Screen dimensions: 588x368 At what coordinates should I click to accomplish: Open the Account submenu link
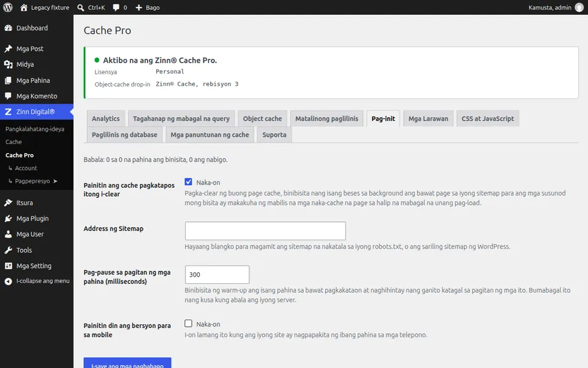26,168
